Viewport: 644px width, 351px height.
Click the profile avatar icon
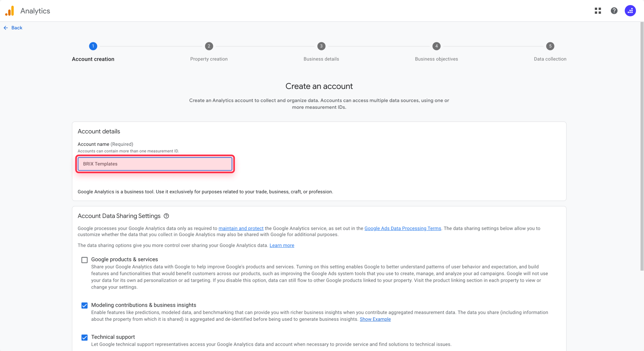tap(630, 10)
